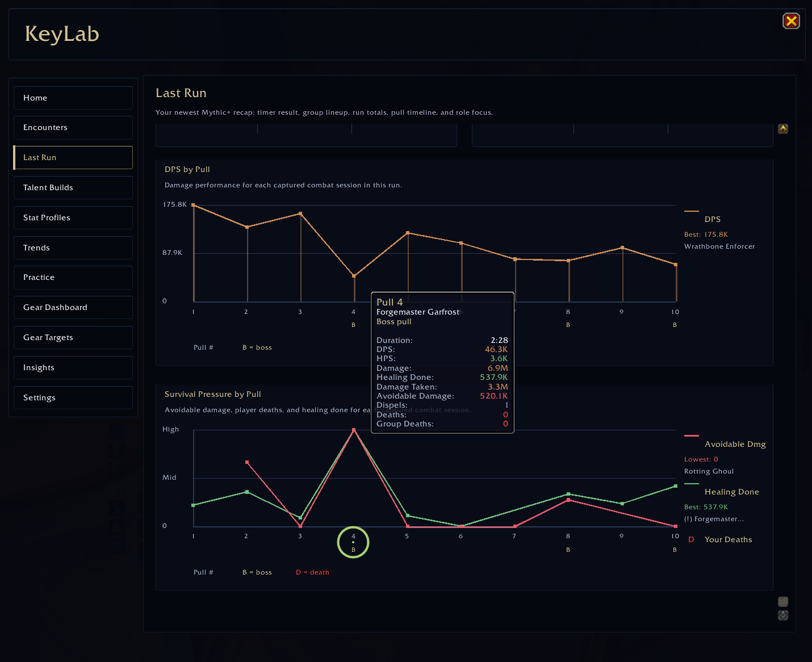Click the red D Your Deaths marker

[x=691, y=539]
